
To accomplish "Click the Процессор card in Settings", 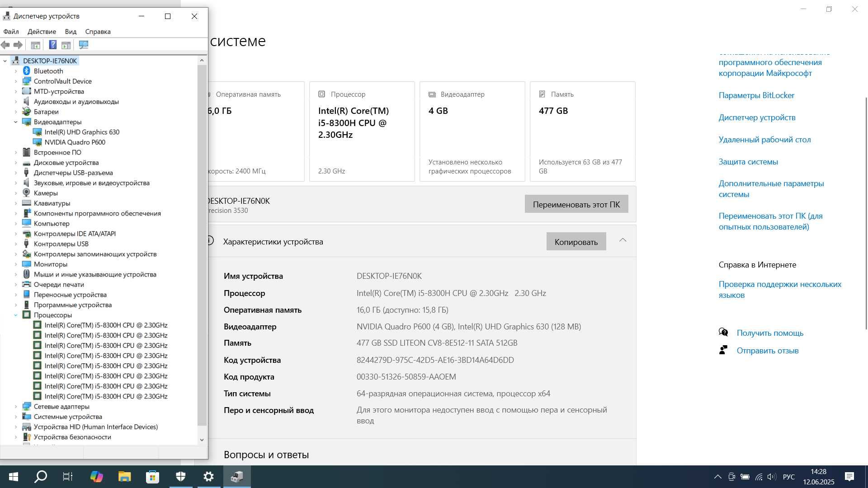I will 362,131.
